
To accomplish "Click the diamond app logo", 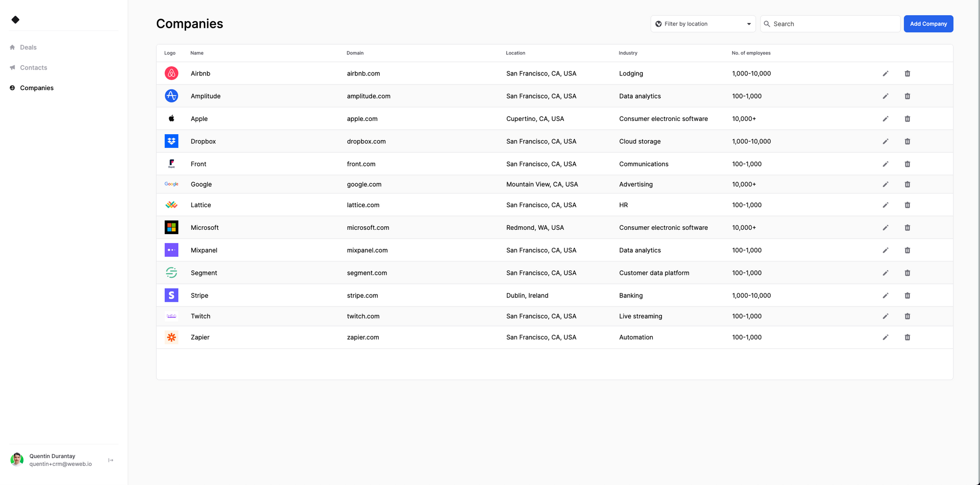I will point(15,20).
